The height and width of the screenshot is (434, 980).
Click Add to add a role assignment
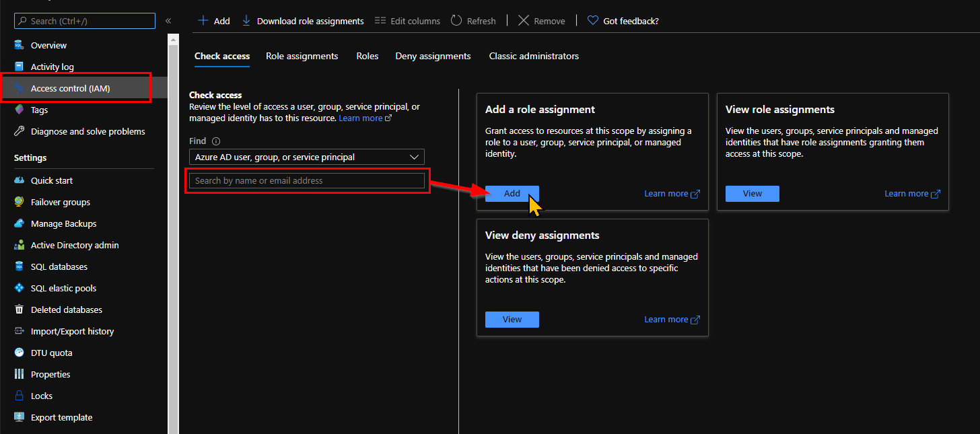tap(512, 193)
